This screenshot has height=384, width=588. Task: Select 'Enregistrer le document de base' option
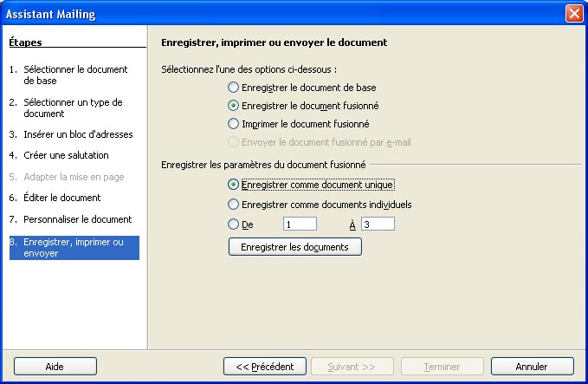click(233, 88)
